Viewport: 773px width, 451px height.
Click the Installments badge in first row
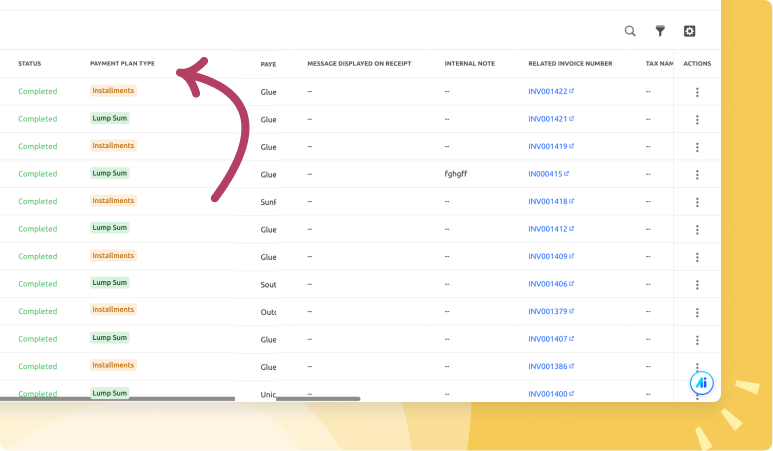coord(113,91)
